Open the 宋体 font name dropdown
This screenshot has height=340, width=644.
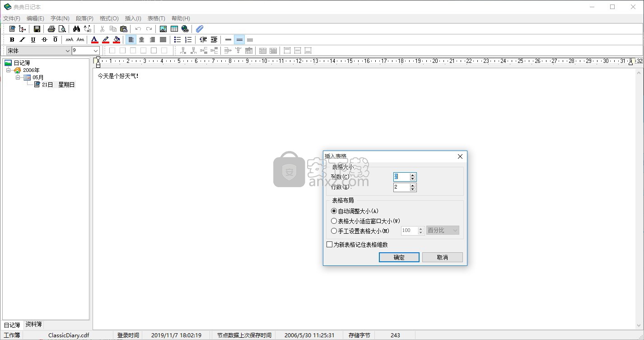[x=68, y=51]
